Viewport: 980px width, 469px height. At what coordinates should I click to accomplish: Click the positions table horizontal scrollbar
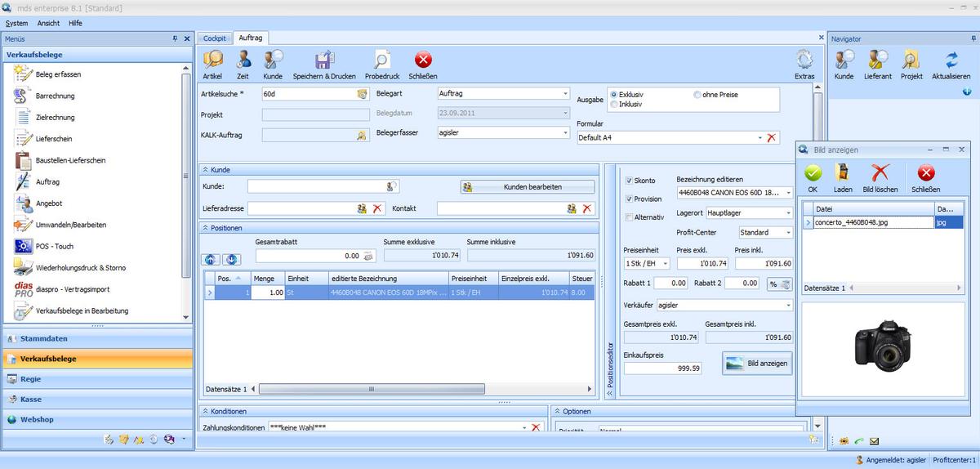coord(372,389)
